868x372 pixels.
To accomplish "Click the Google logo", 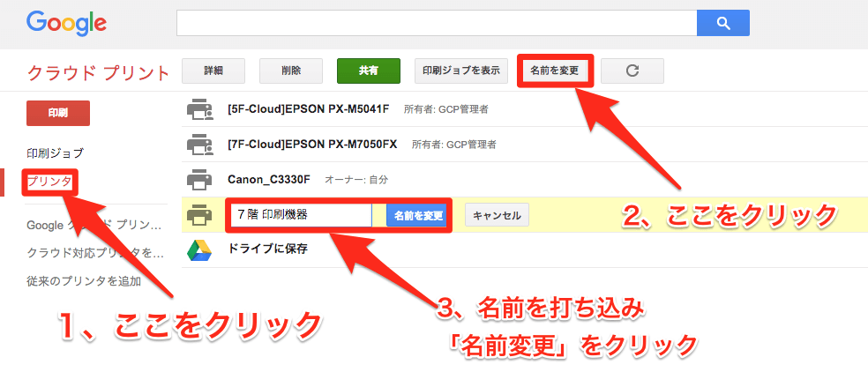I will pyautogui.click(x=66, y=23).
